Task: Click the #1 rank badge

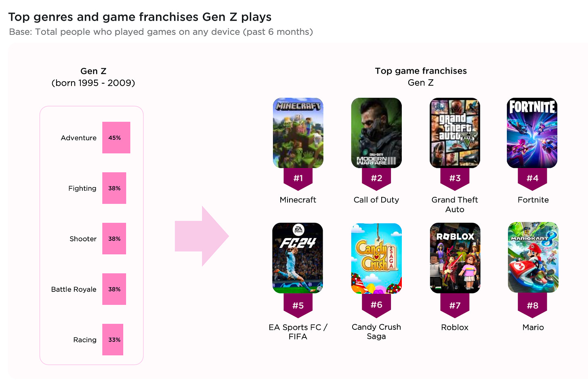Action: point(298,179)
